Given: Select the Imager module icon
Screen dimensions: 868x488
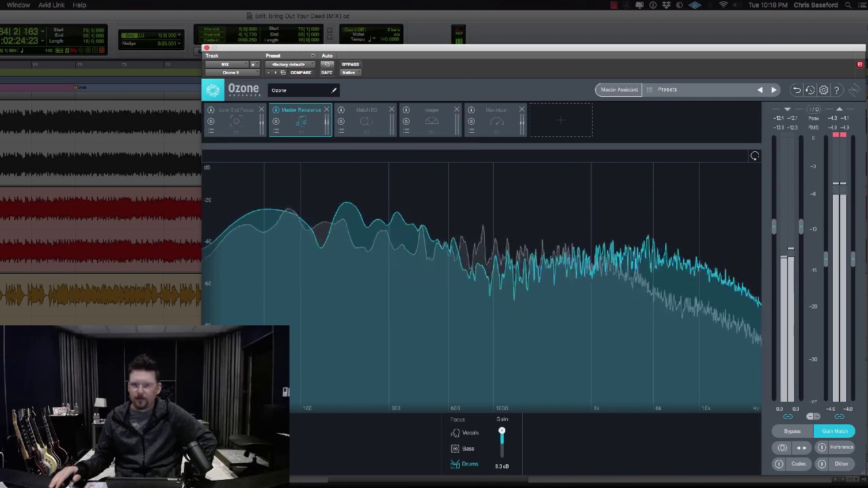Looking at the screenshot, I should 431,122.
